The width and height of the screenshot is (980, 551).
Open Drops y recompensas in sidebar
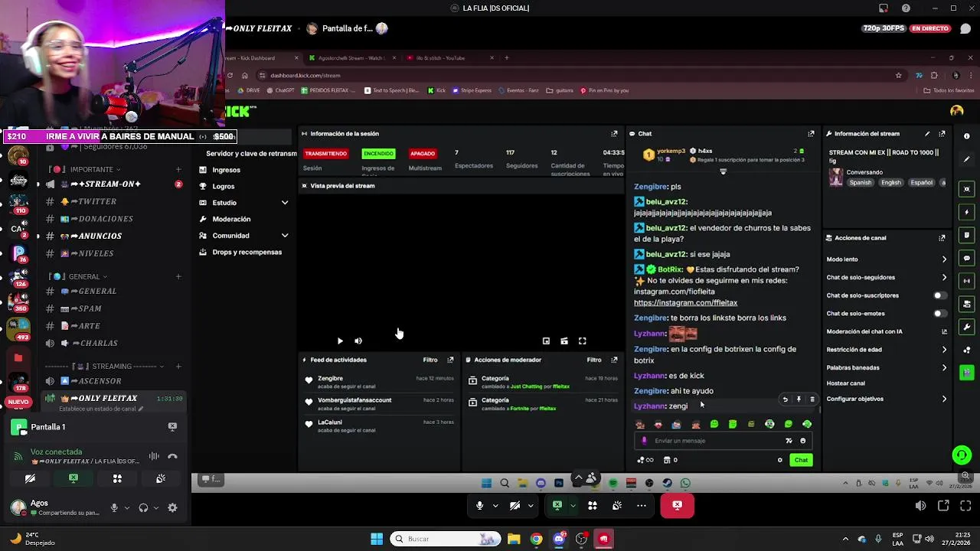(x=247, y=252)
